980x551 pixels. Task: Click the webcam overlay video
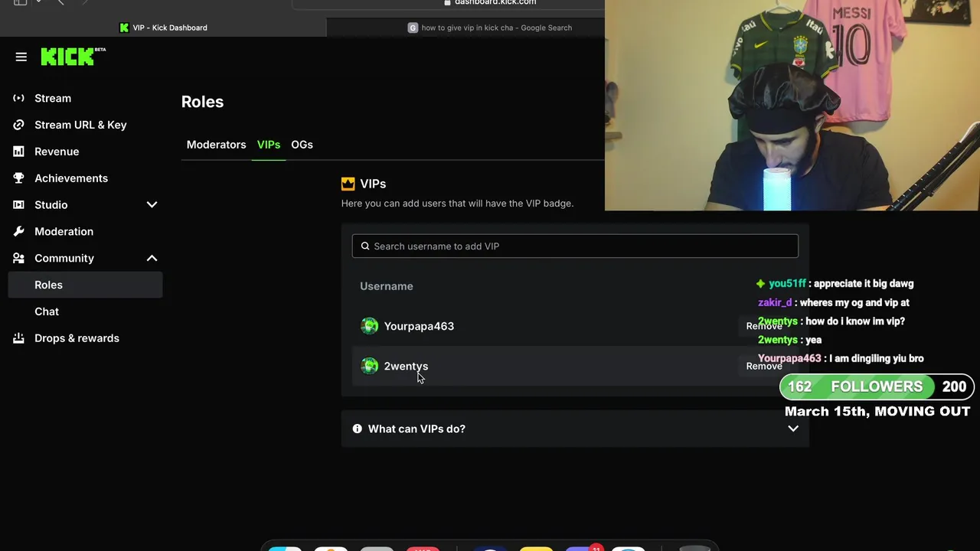792,105
